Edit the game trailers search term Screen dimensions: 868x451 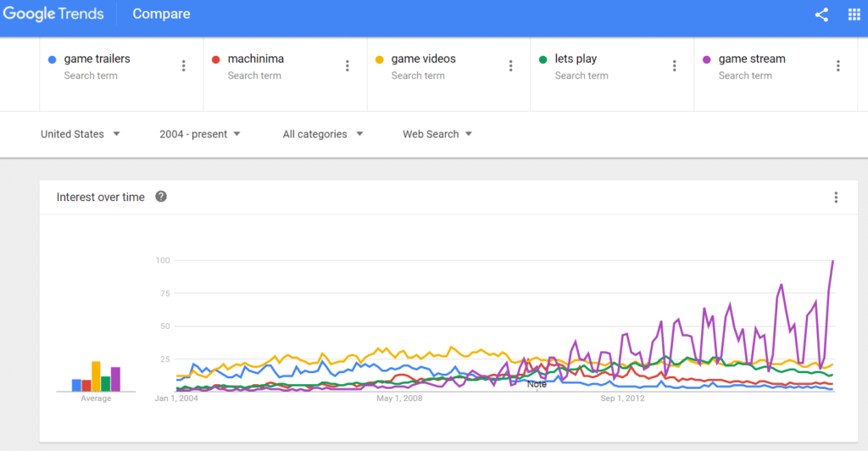[x=97, y=58]
